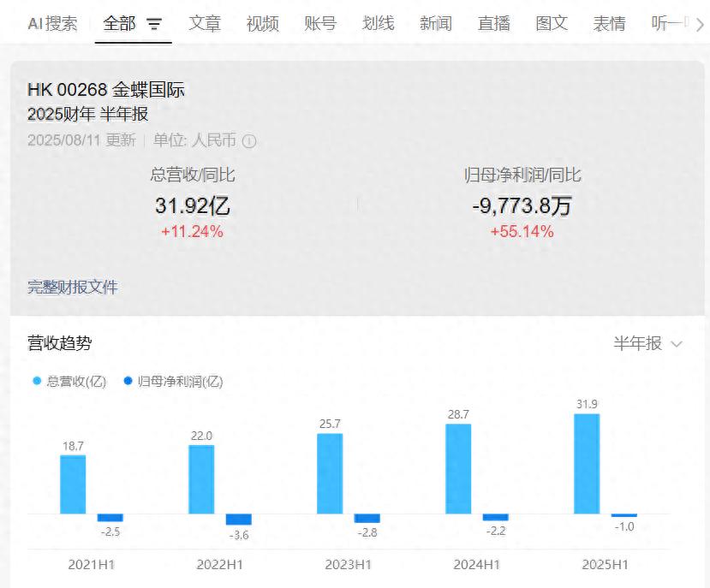Click the 2022H1 net profit bar above -3.6
This screenshot has height=588, width=710.
click(239, 520)
